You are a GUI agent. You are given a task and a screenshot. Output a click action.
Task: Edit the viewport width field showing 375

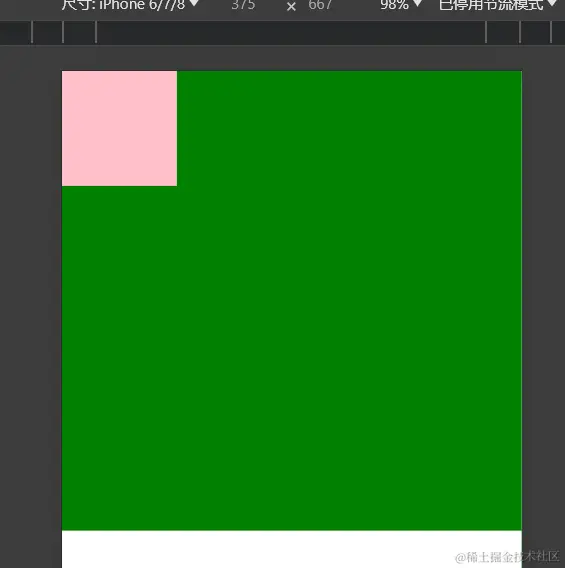pos(243,5)
